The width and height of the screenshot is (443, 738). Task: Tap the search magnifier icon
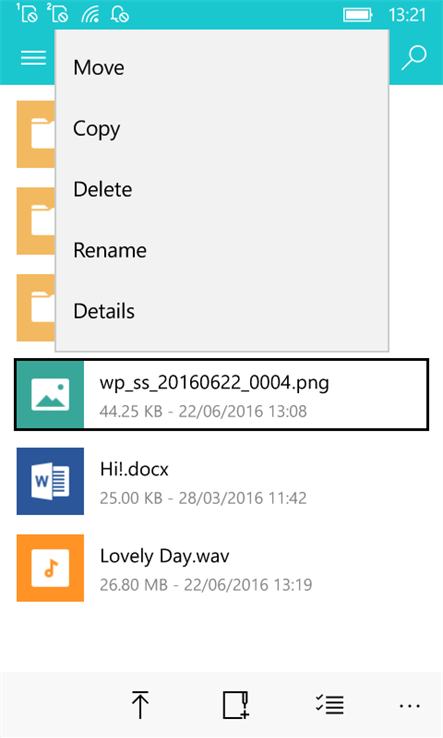click(x=414, y=58)
